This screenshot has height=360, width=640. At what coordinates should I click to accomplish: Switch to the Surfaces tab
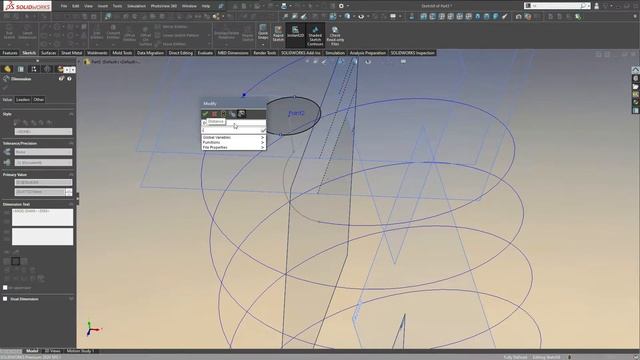point(49,53)
